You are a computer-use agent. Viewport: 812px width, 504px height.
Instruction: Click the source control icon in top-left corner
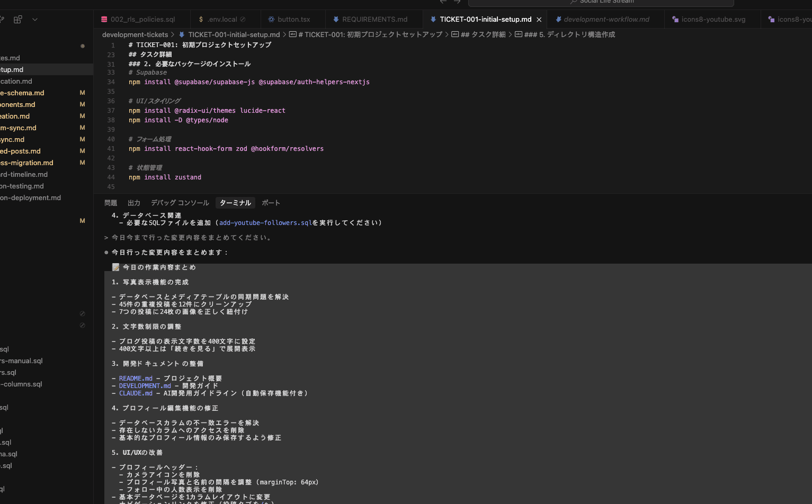coord(2,19)
